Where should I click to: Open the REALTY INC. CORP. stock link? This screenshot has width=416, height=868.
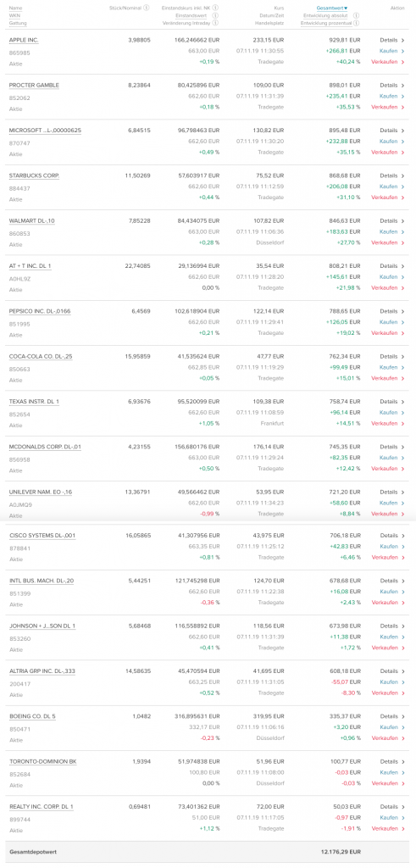[42, 807]
